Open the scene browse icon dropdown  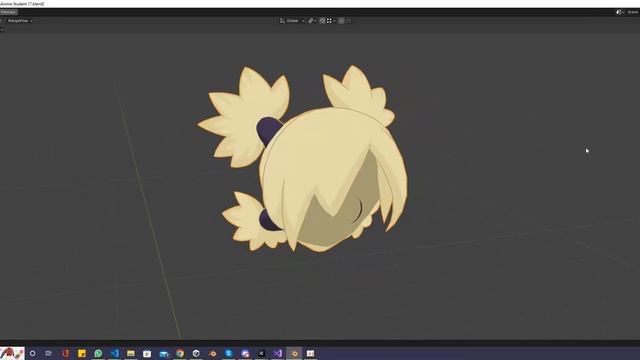click(x=620, y=12)
